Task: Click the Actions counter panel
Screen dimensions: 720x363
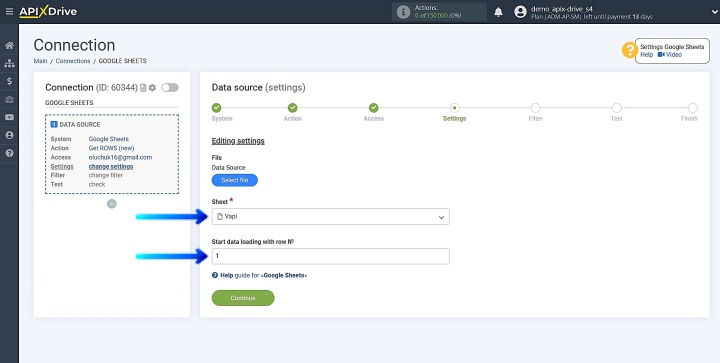Action: coord(439,12)
